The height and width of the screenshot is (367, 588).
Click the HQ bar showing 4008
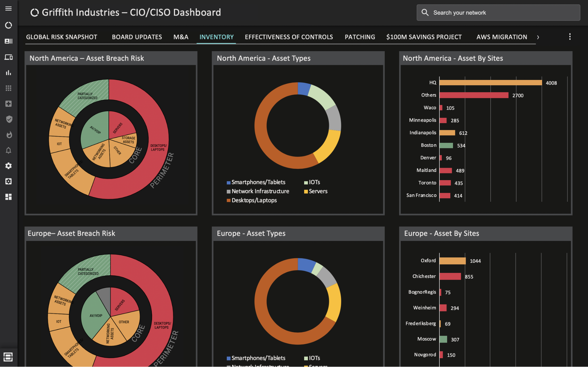tap(491, 83)
